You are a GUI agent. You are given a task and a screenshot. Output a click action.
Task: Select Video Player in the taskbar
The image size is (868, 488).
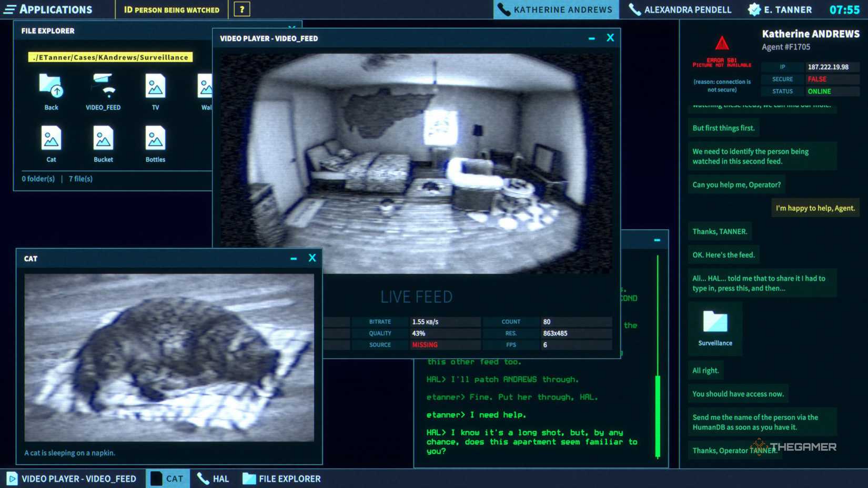[72, 479]
